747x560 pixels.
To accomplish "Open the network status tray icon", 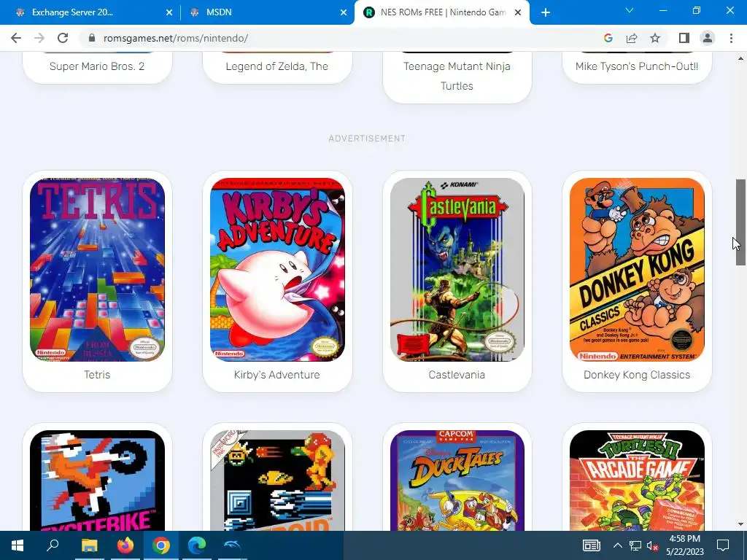I will coord(635,545).
